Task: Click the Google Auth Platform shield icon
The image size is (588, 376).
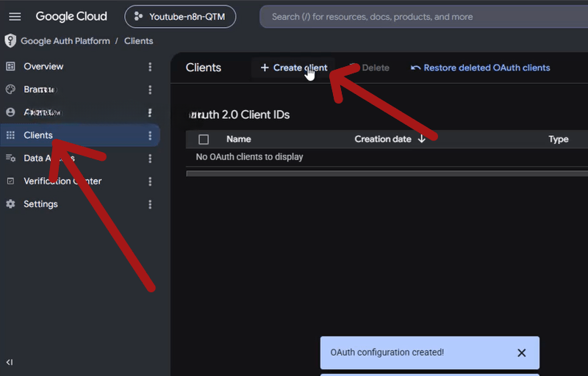Action: tap(10, 41)
